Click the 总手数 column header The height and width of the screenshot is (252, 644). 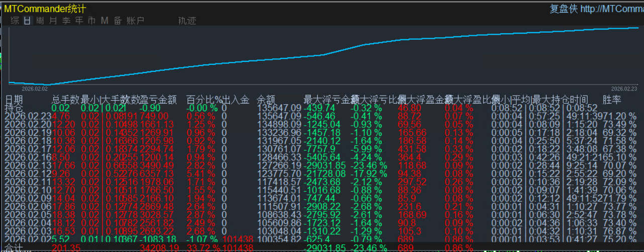point(66,100)
